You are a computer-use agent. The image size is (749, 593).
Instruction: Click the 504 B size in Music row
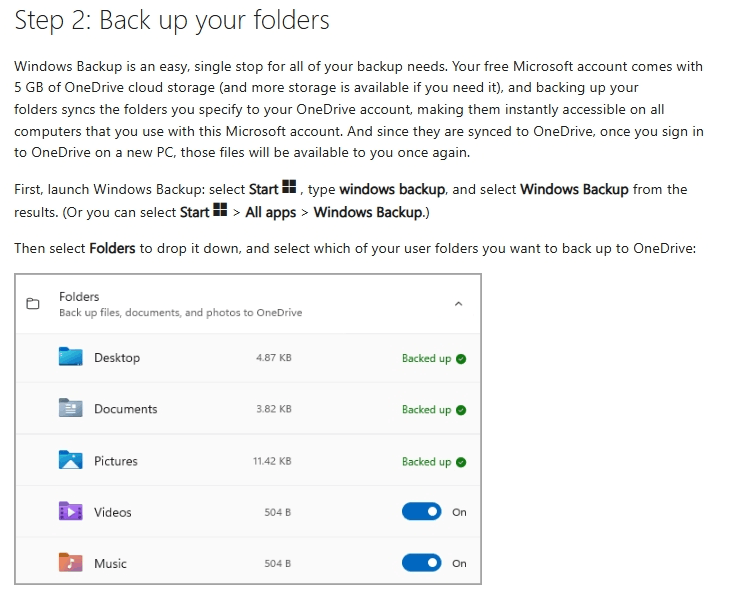pyautogui.click(x=278, y=563)
